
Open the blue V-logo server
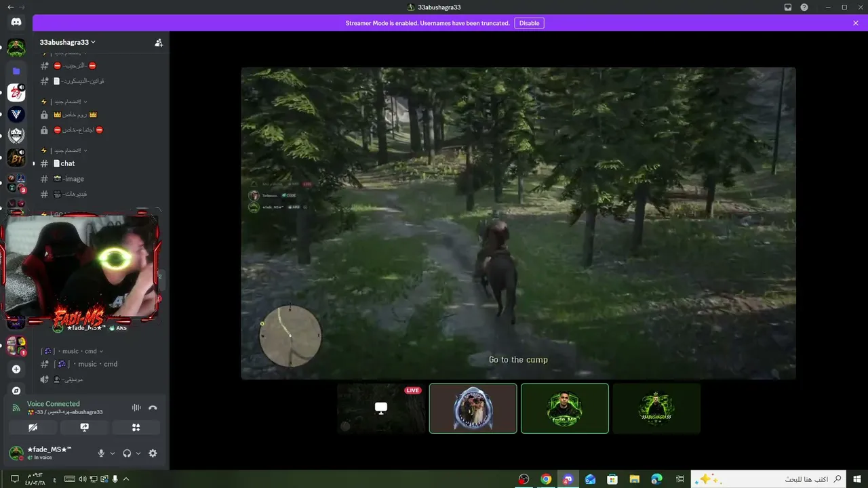(x=16, y=114)
